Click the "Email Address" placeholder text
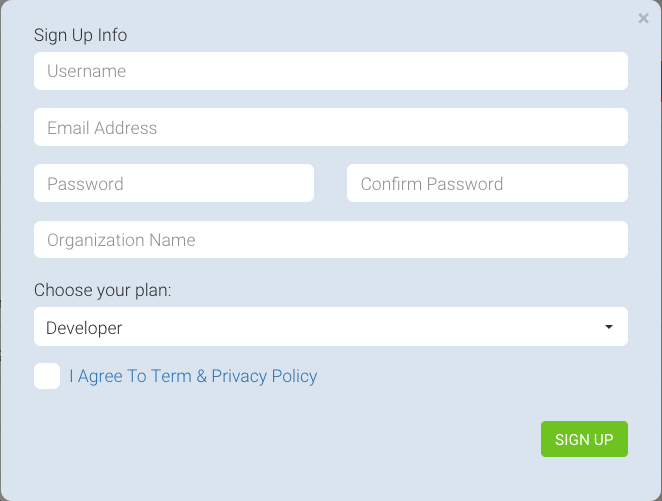 pyautogui.click(x=102, y=128)
